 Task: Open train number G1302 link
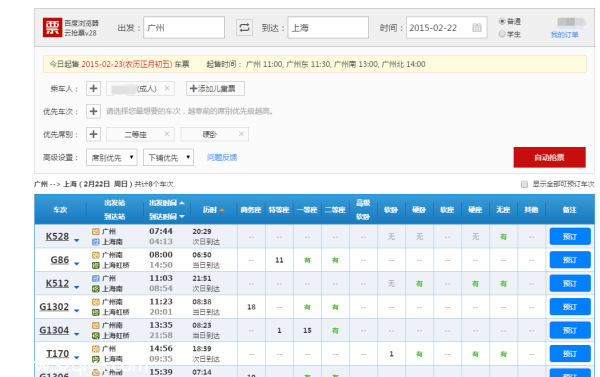tap(54, 307)
